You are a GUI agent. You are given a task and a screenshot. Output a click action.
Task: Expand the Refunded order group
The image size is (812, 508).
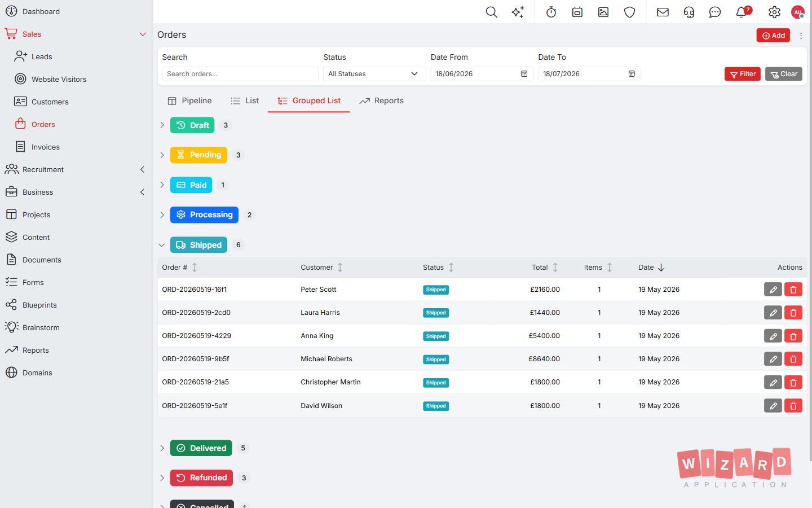[x=162, y=478]
